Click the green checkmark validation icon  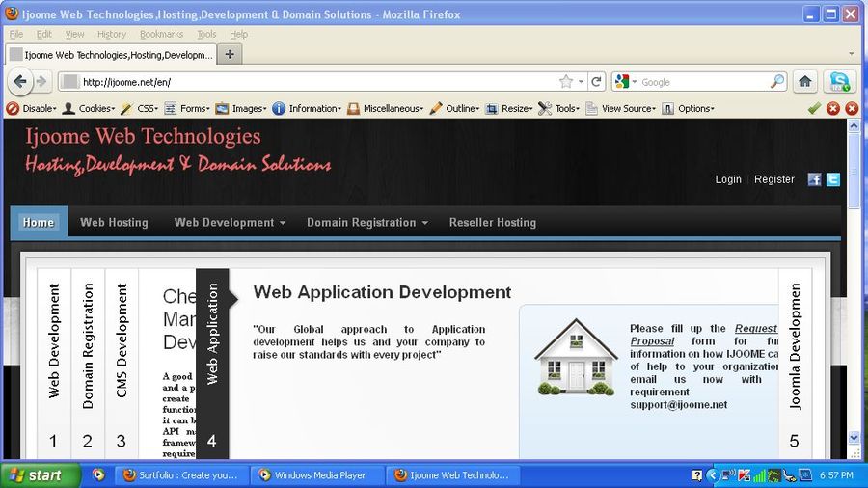(x=814, y=108)
